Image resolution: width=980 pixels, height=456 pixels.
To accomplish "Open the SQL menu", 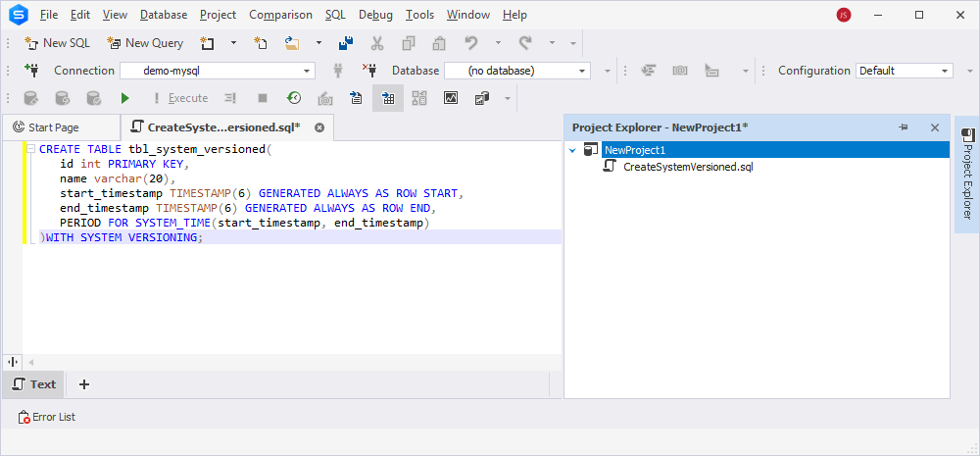I will point(335,15).
